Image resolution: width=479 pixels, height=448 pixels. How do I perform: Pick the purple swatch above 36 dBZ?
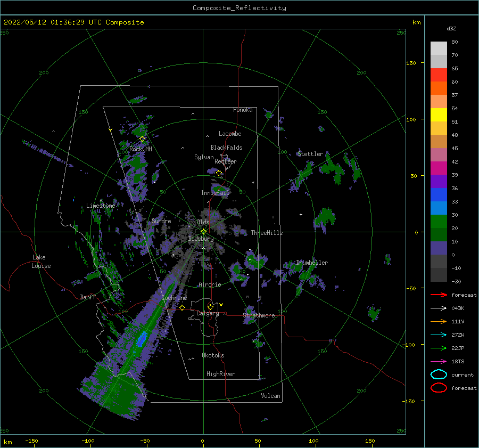[439, 182]
